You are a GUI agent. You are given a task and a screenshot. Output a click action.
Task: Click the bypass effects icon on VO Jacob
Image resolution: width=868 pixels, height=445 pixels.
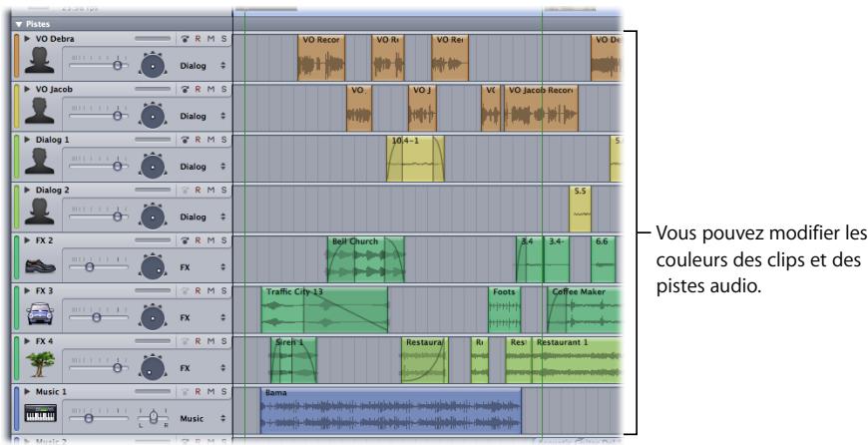point(185,89)
